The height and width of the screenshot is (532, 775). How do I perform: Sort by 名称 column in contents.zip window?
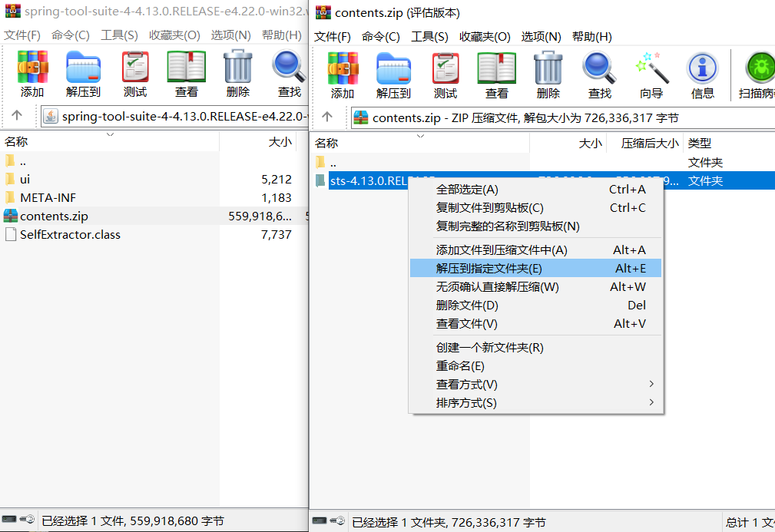point(420,144)
